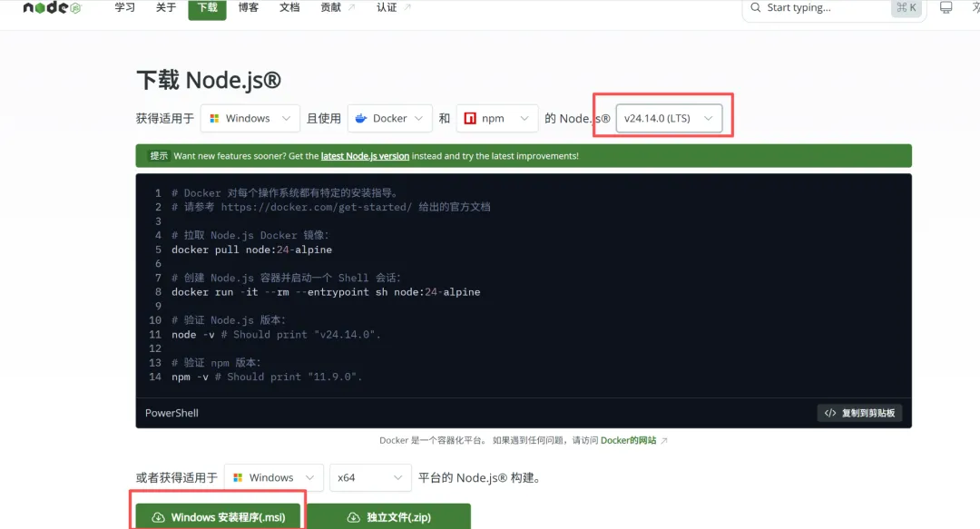980x529 pixels.
Task: Select the 下载 navigation tab
Action: point(208,8)
